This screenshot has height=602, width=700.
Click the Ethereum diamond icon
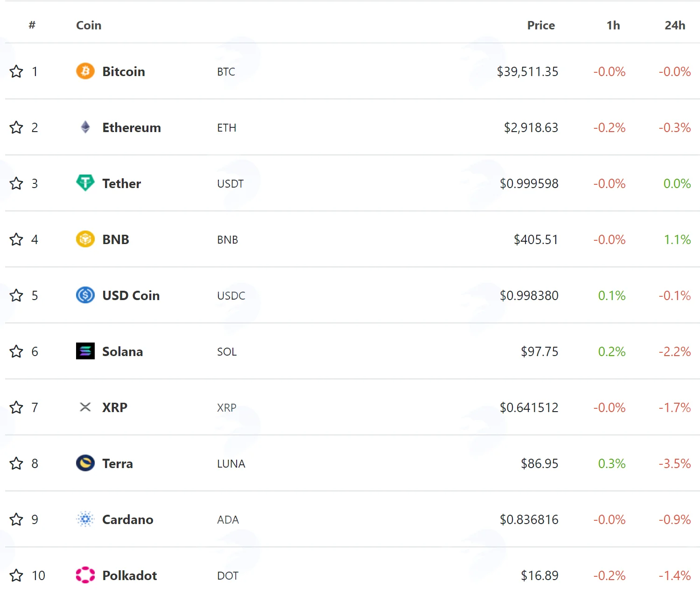(85, 127)
